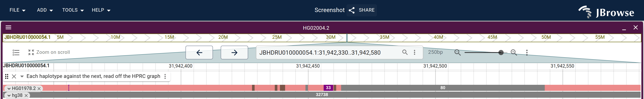
Task: Click the 30M overview ruler label
Action: point(331,37)
